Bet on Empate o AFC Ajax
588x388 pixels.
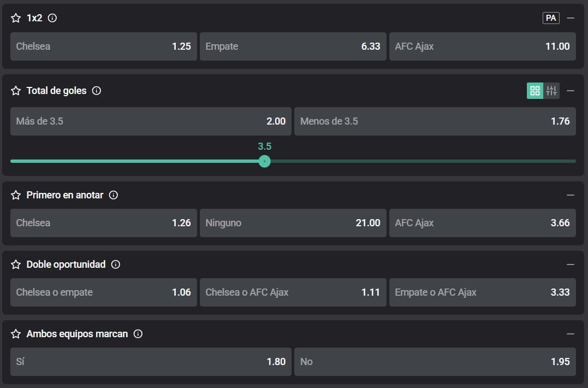click(x=482, y=292)
